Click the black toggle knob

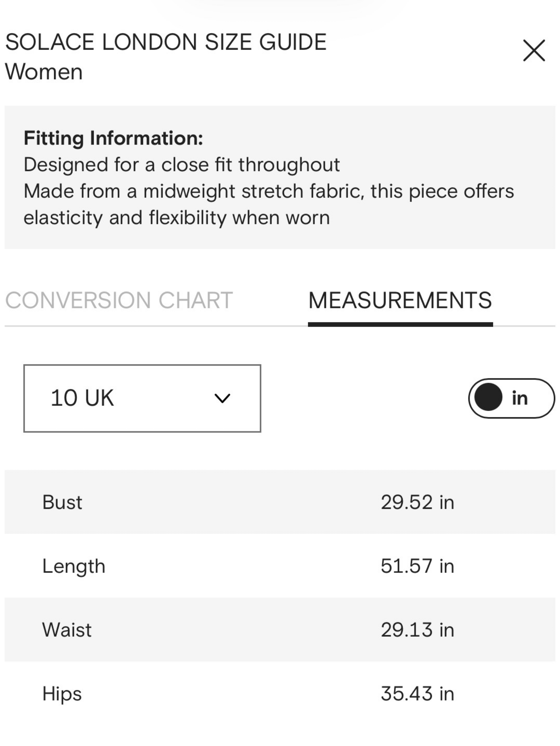point(488,397)
